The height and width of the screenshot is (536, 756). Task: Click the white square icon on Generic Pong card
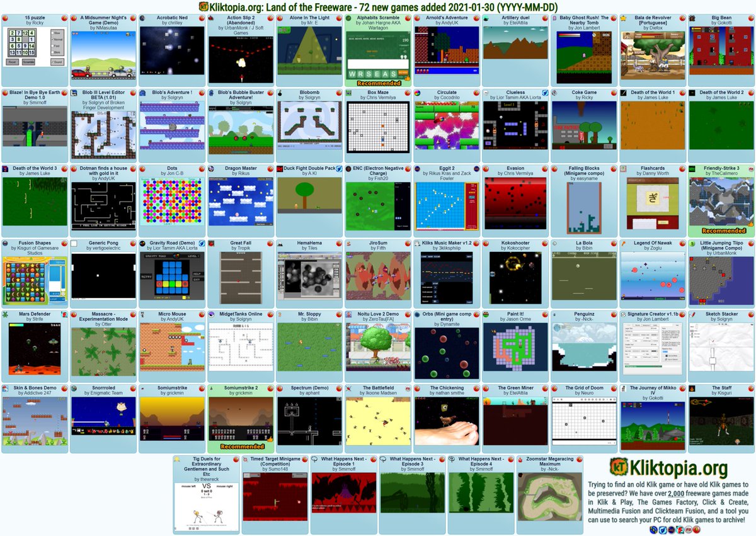[74, 243]
